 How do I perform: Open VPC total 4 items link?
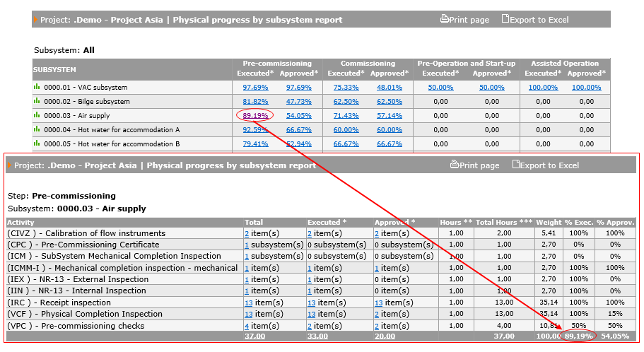pyautogui.click(x=247, y=326)
